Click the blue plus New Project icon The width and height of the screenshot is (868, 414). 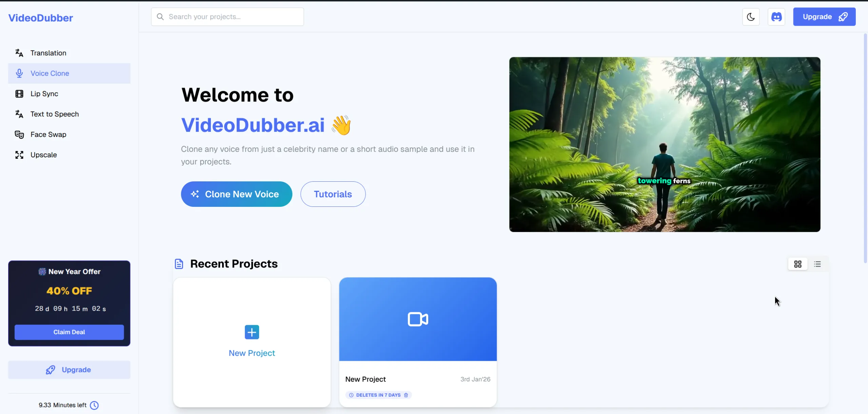tap(252, 332)
